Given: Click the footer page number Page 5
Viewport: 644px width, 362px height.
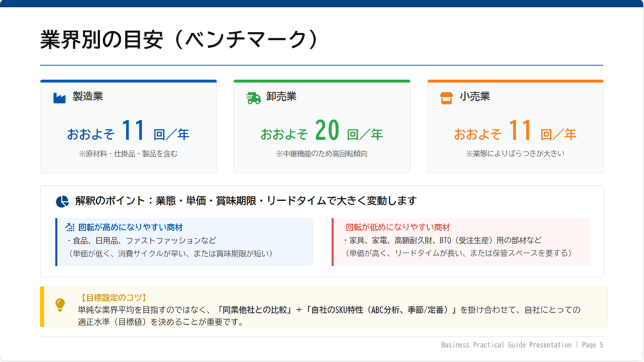Looking at the screenshot, I should point(592,345).
